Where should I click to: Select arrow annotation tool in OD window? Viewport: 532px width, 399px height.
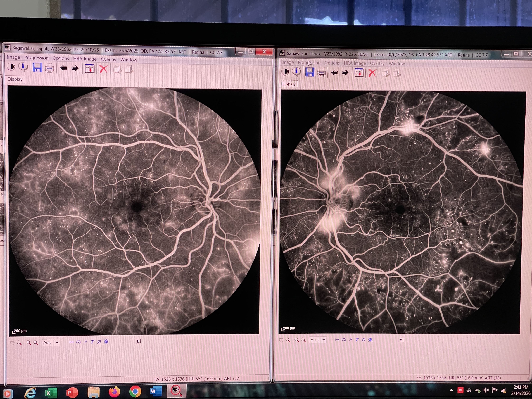point(85,342)
